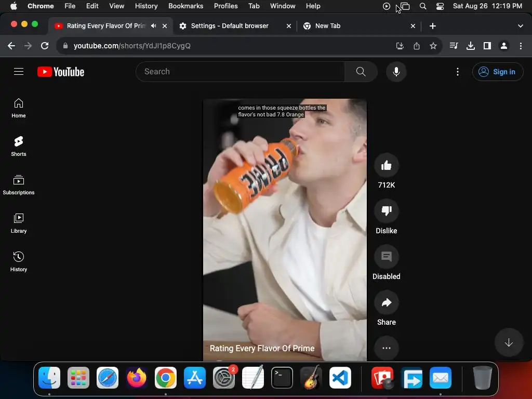The height and width of the screenshot is (399, 532).
Task: Open YouTube hamburger guide menu
Action: click(19, 72)
